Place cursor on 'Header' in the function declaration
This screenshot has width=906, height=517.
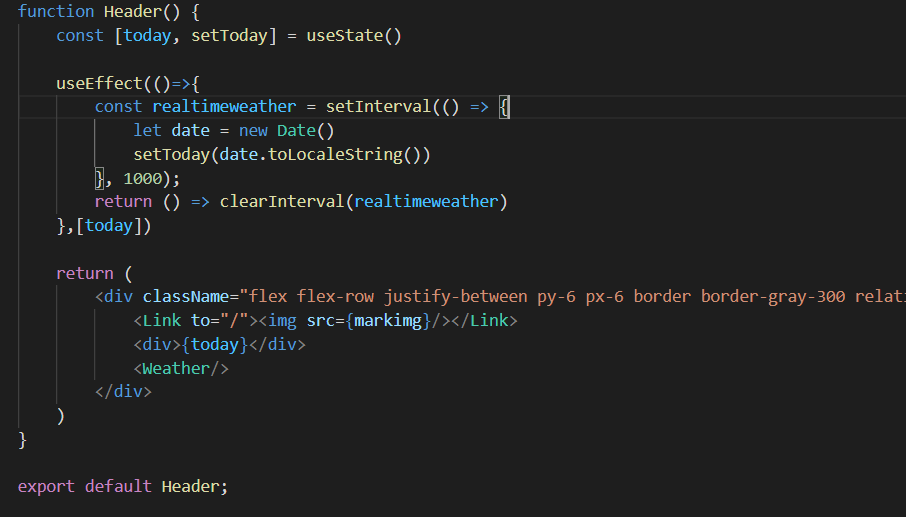[x=133, y=12]
